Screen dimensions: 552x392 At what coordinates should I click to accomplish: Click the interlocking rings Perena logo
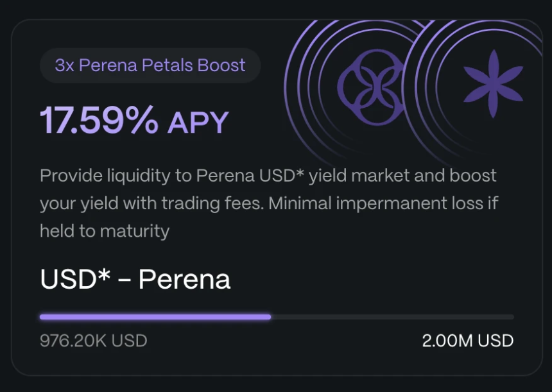pyautogui.click(x=367, y=83)
